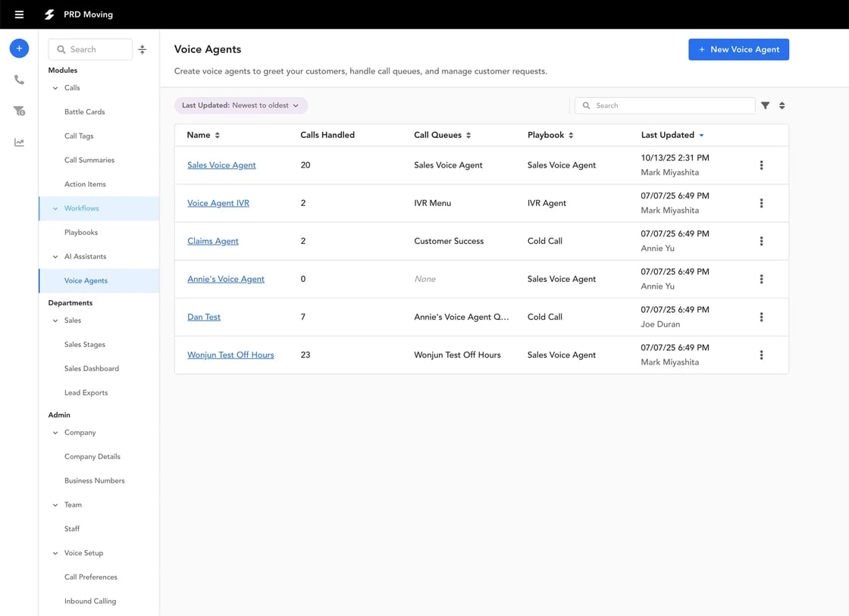The width and height of the screenshot is (849, 616).
Task: Click the blue plus icon in left rail
Action: 19,48
